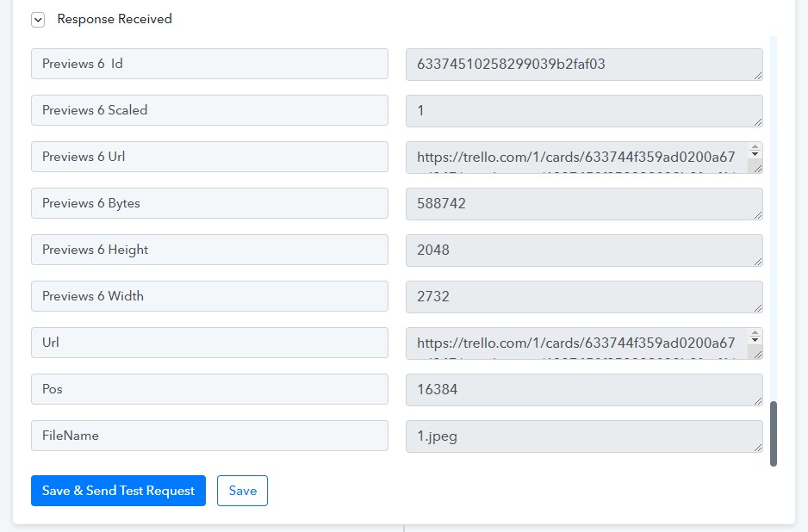Click the FileName label field
This screenshot has width=808, height=532.
point(209,436)
